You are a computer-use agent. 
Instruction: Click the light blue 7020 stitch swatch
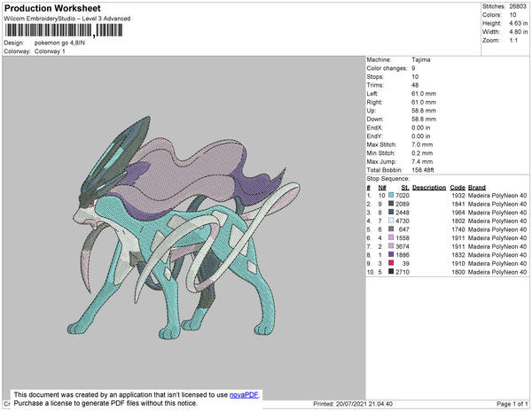391,195
